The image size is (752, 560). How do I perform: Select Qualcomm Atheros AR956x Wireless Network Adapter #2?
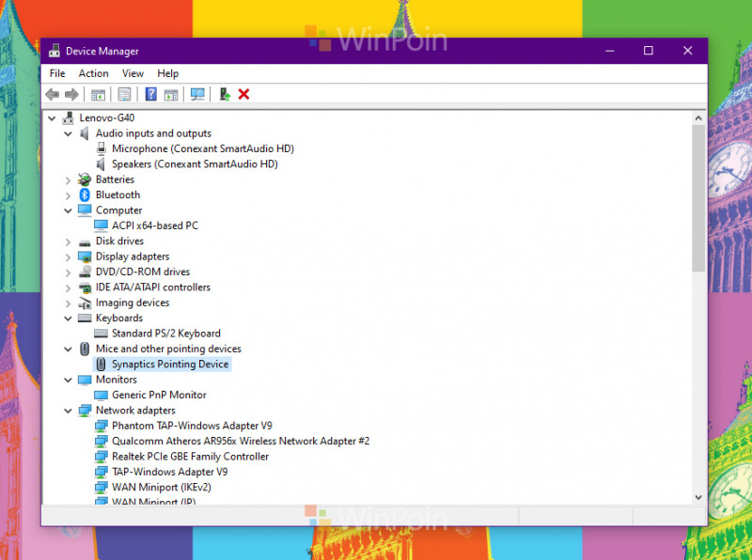241,441
